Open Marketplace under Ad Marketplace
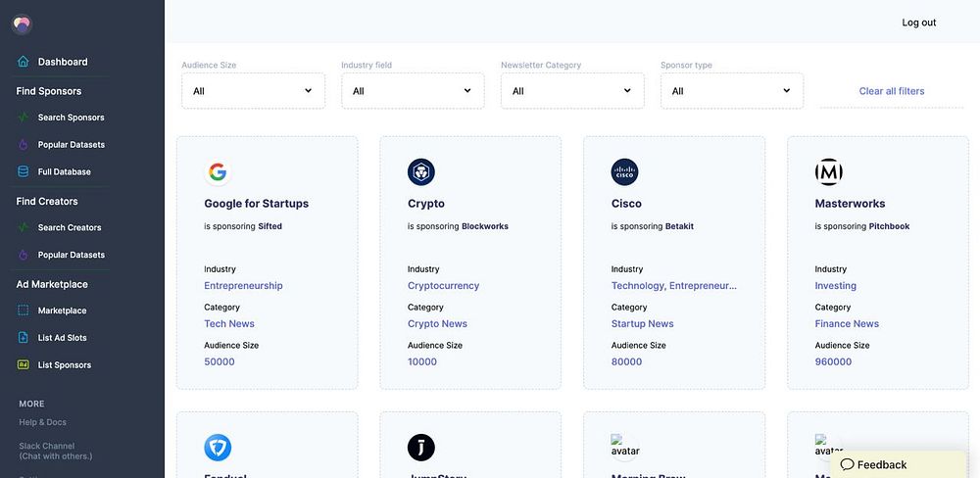980x478 pixels. [62, 311]
